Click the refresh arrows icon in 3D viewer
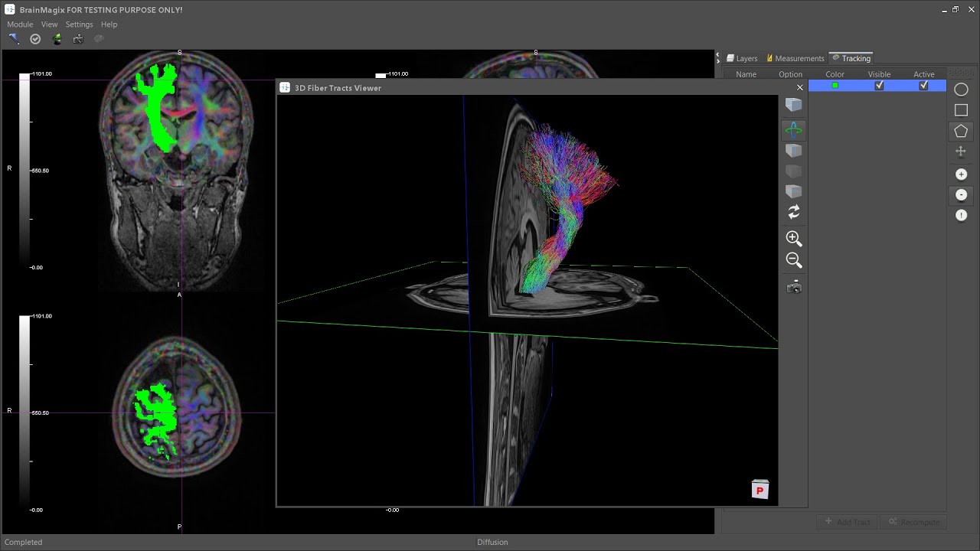The height and width of the screenshot is (551, 980). point(794,212)
